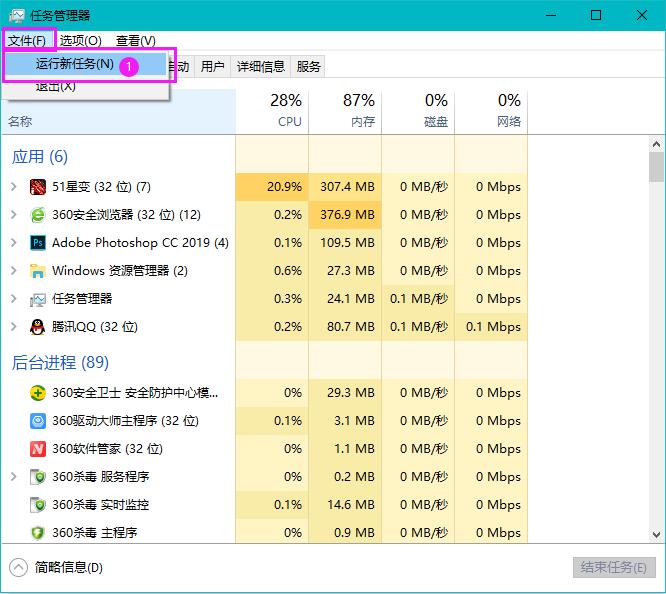
Task: Click the vertical scrollbar thumb
Action: click(x=657, y=167)
